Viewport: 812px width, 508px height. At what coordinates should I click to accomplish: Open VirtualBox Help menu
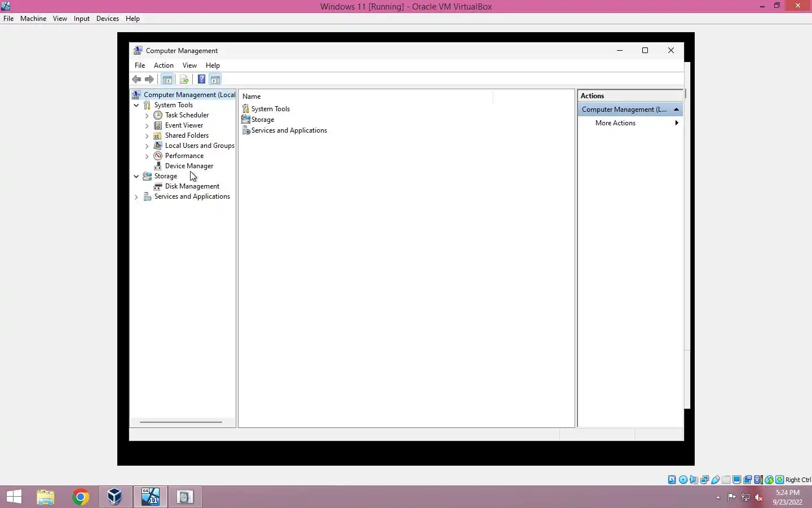(133, 19)
